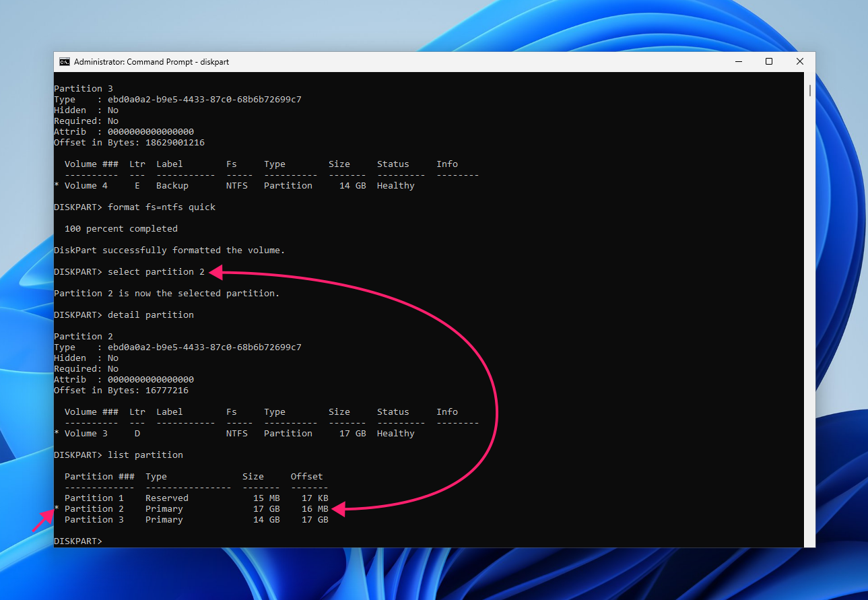The width and height of the screenshot is (868, 600).
Task: Click the 'Partition 3 Primary' row in list
Action: tap(197, 520)
